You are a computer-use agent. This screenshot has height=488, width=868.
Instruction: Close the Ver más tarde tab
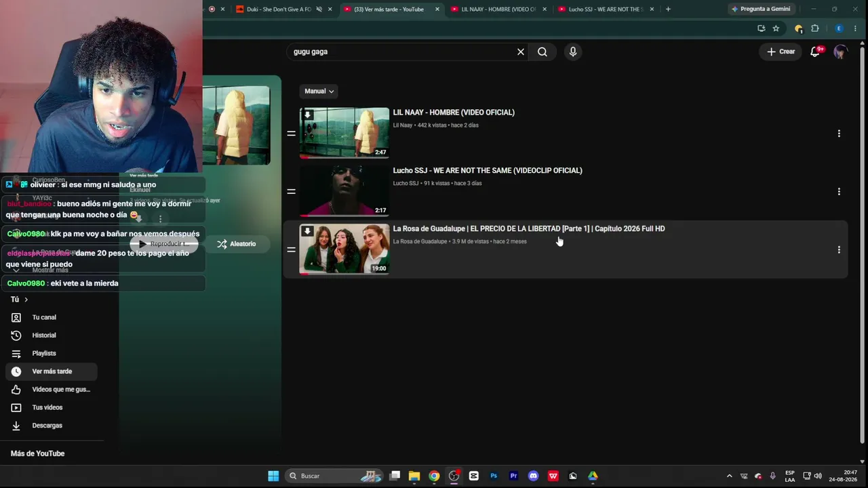pyautogui.click(x=437, y=9)
